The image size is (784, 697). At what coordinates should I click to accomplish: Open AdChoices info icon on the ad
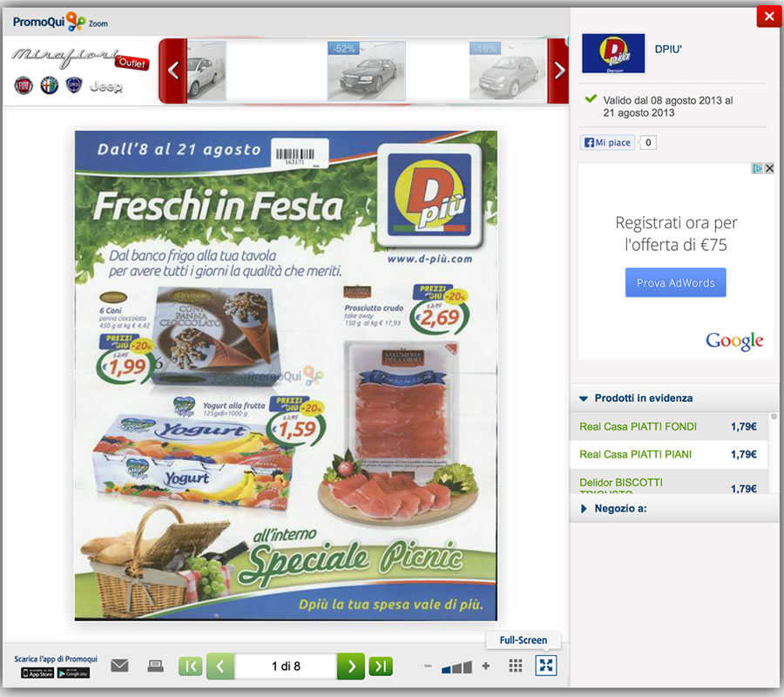click(x=758, y=168)
